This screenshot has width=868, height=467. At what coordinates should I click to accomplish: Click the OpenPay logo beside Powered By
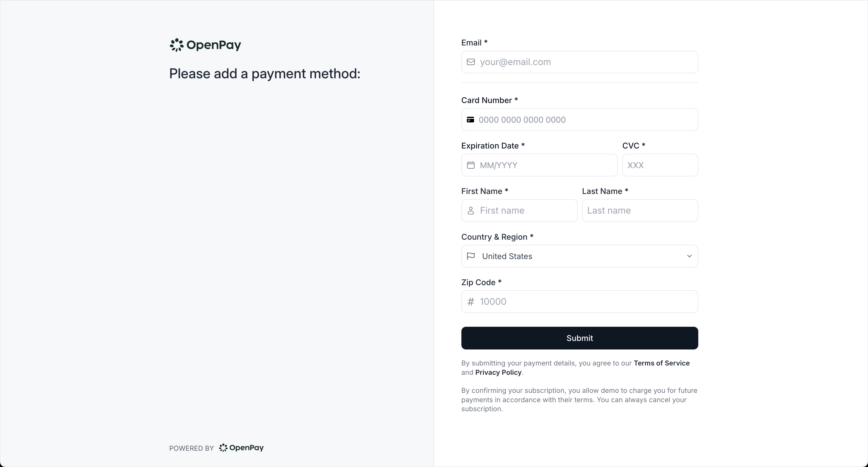click(241, 448)
